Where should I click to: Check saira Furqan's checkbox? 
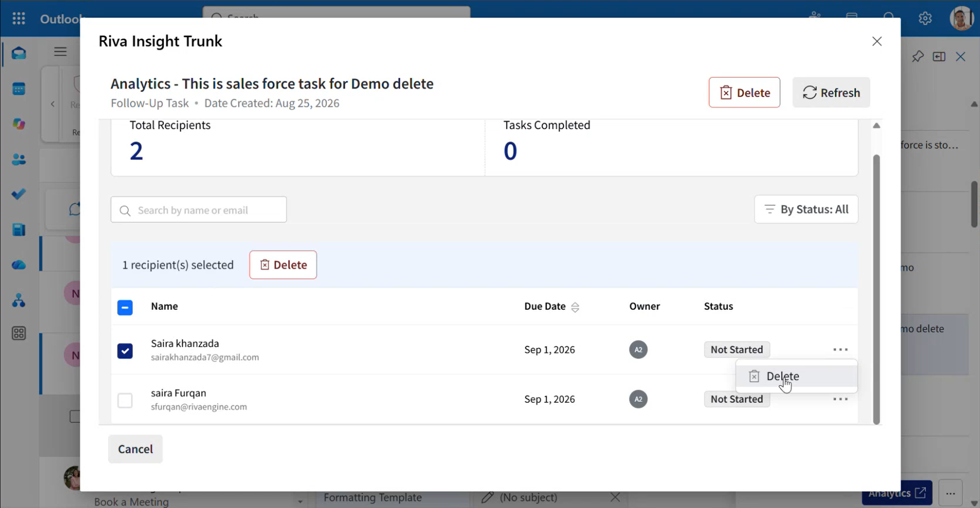125,400
